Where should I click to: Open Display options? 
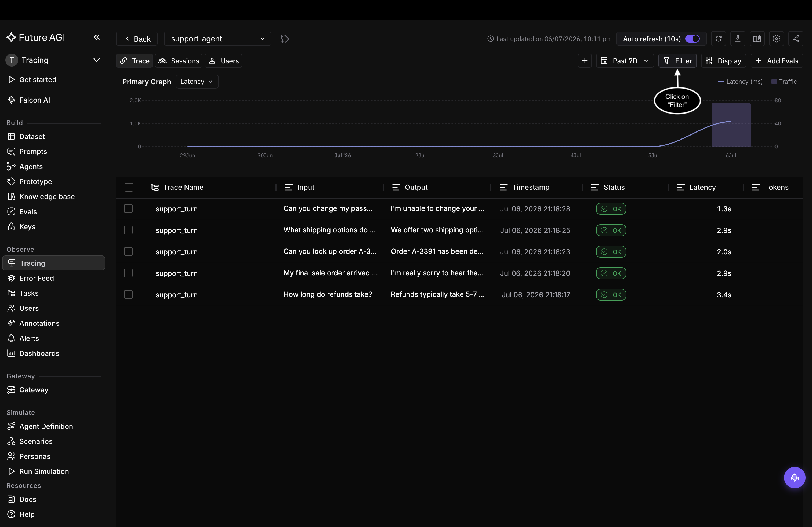(x=723, y=61)
